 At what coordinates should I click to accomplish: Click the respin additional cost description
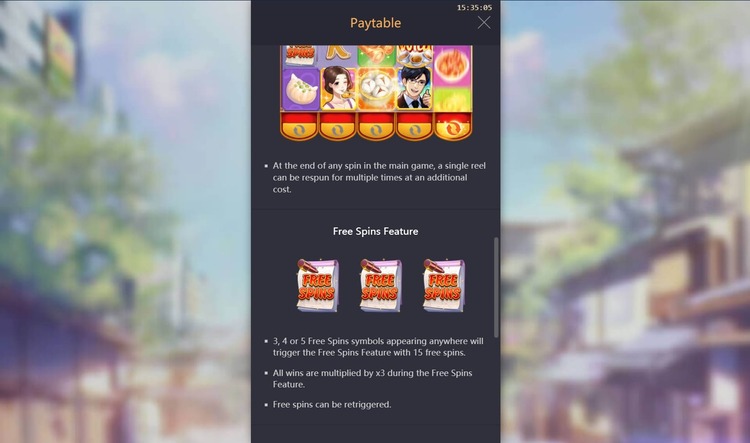tap(379, 177)
